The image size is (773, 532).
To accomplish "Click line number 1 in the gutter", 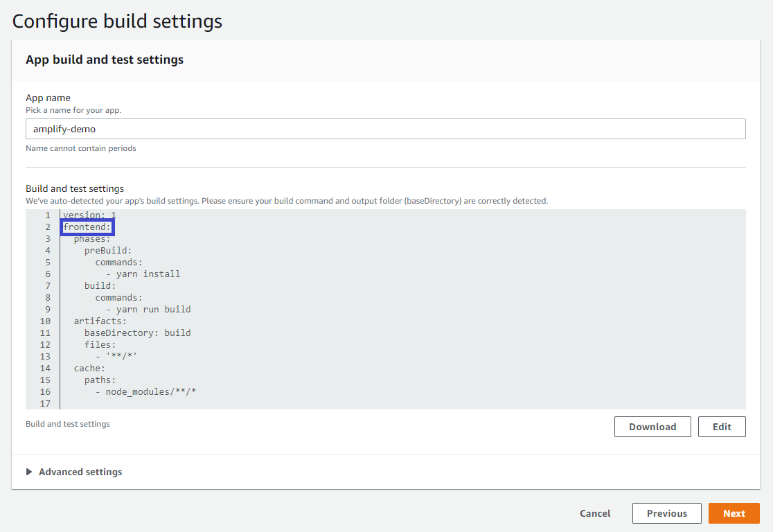I will [x=47, y=215].
